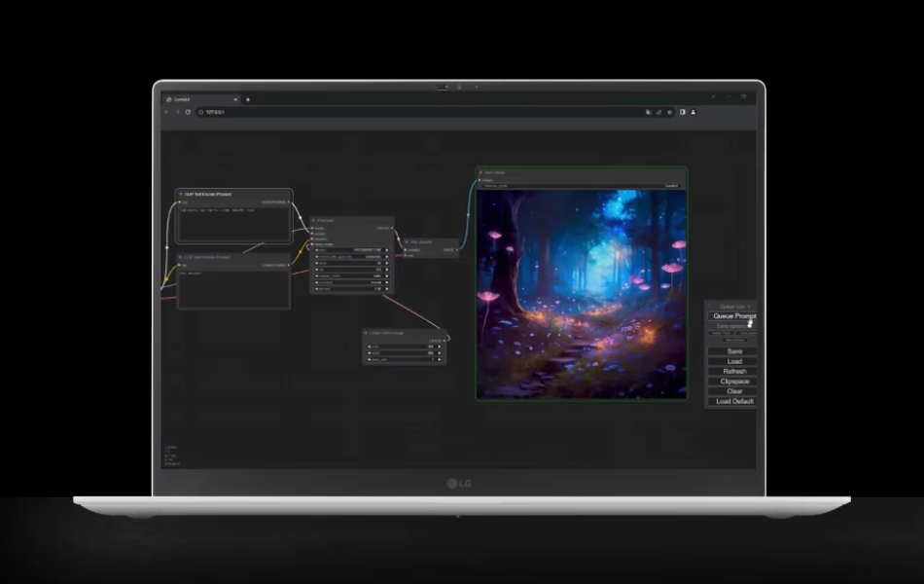Enable the Extra options checkbox

click(750, 326)
